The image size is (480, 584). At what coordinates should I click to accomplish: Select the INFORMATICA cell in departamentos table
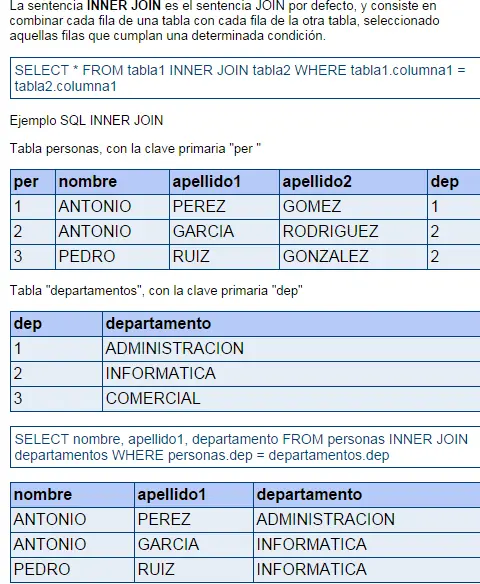[291, 374]
